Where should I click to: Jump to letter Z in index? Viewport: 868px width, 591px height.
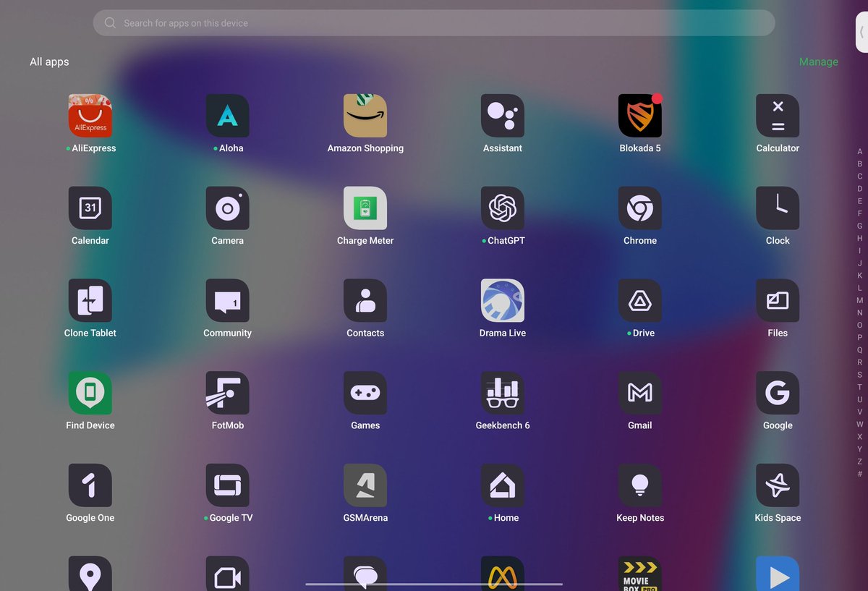tap(860, 462)
